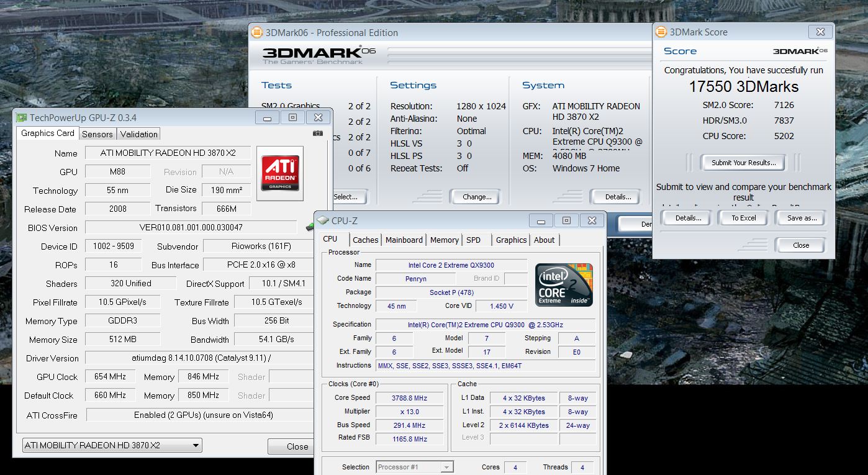Viewport: 868px width, 475px height.
Task: Click Submit Your Results button
Action: (x=744, y=163)
